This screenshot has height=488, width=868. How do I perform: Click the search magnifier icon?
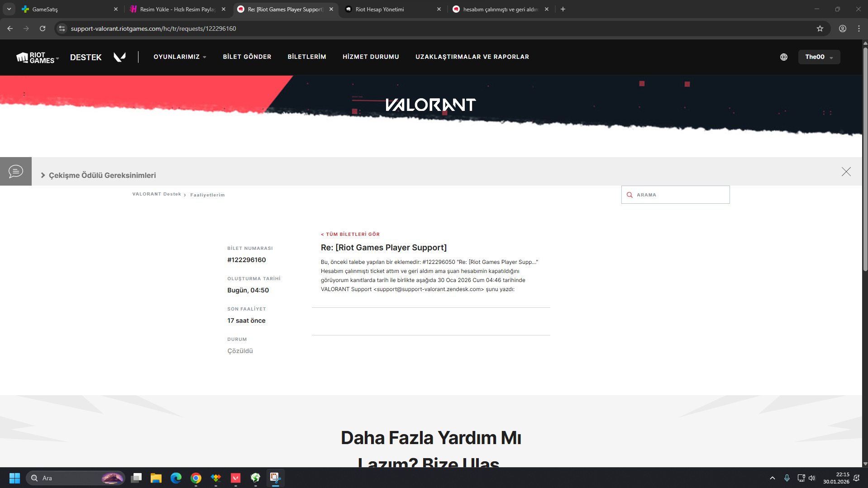(630, 195)
